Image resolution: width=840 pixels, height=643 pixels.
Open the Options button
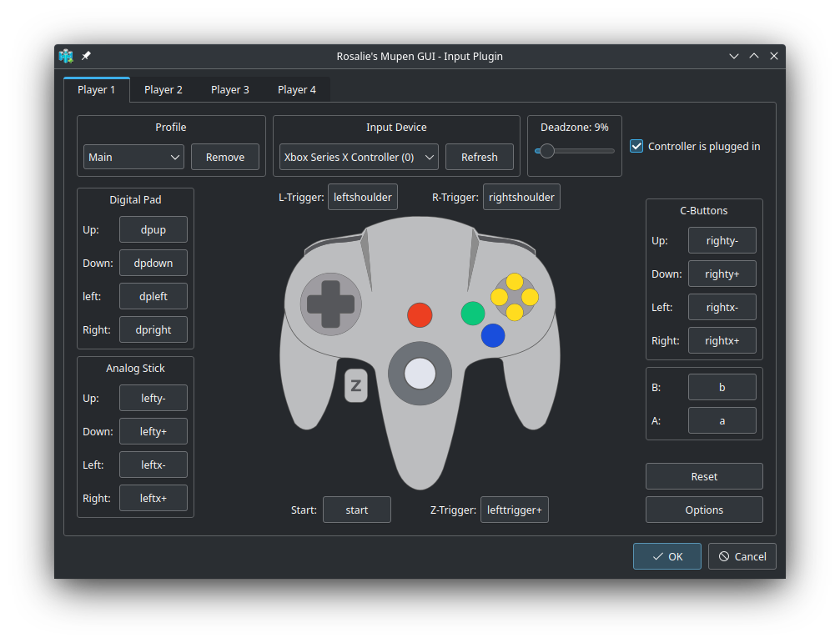[x=704, y=510]
